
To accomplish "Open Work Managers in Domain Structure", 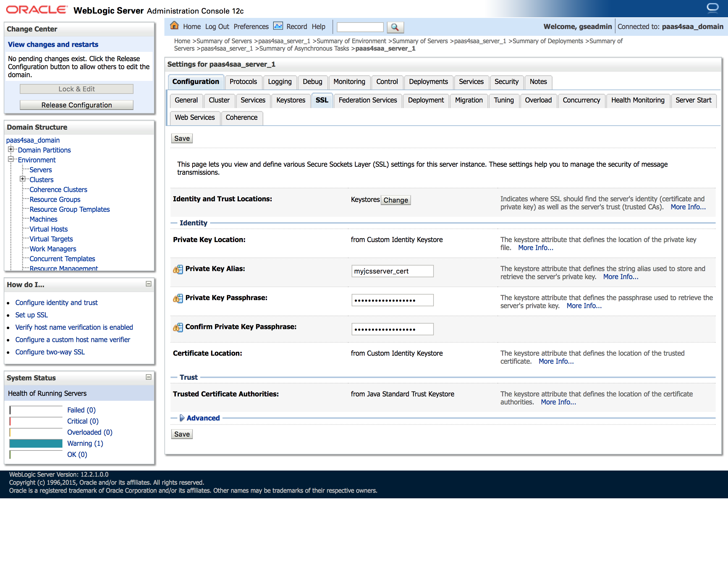I will 53,249.
